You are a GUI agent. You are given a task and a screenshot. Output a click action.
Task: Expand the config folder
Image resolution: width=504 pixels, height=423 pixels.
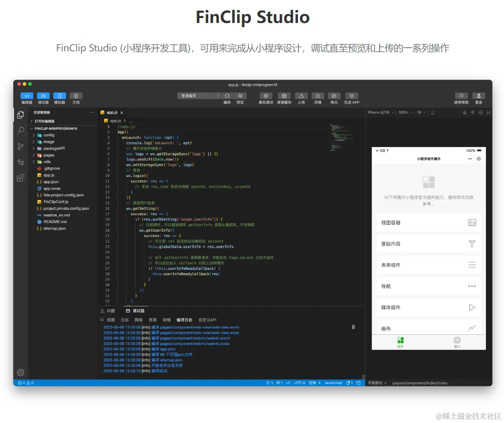(x=63, y=135)
